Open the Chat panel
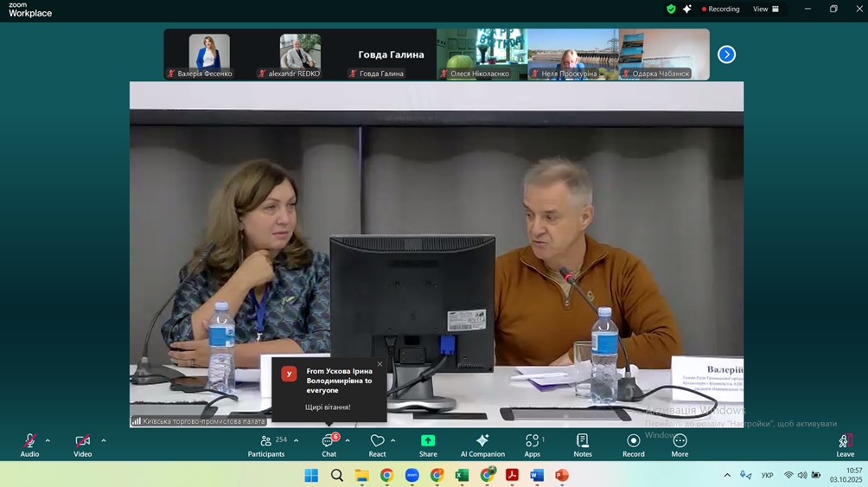Screen dimensions: 868x487 point(329,441)
